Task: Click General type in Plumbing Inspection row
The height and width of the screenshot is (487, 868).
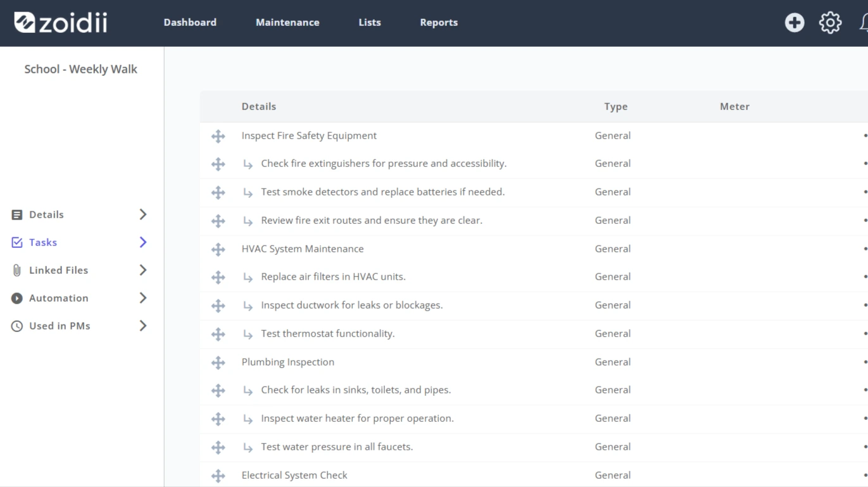Action: click(613, 362)
